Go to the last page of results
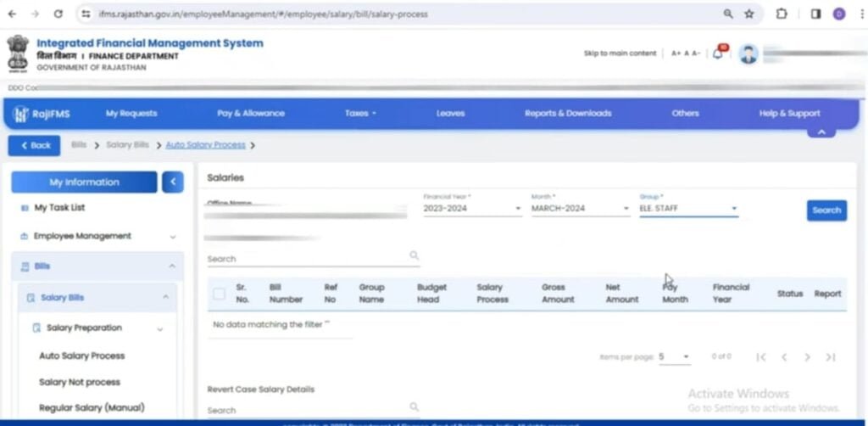The height and width of the screenshot is (426, 868). pos(831,356)
